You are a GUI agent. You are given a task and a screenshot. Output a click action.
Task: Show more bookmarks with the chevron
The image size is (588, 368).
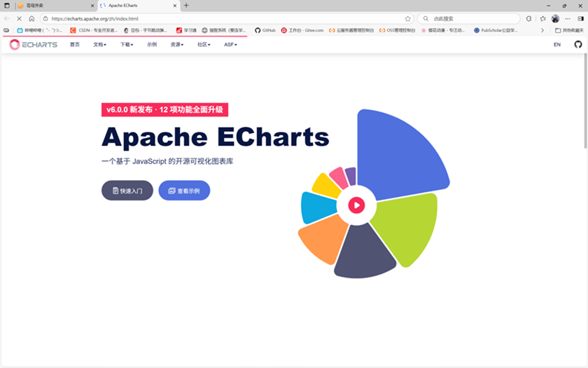pos(542,30)
